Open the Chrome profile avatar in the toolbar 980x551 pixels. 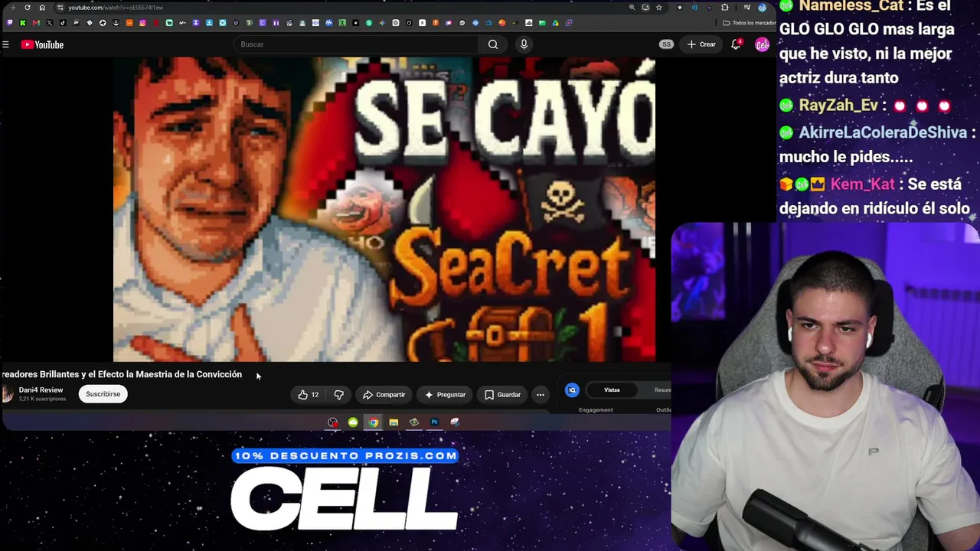(x=762, y=8)
